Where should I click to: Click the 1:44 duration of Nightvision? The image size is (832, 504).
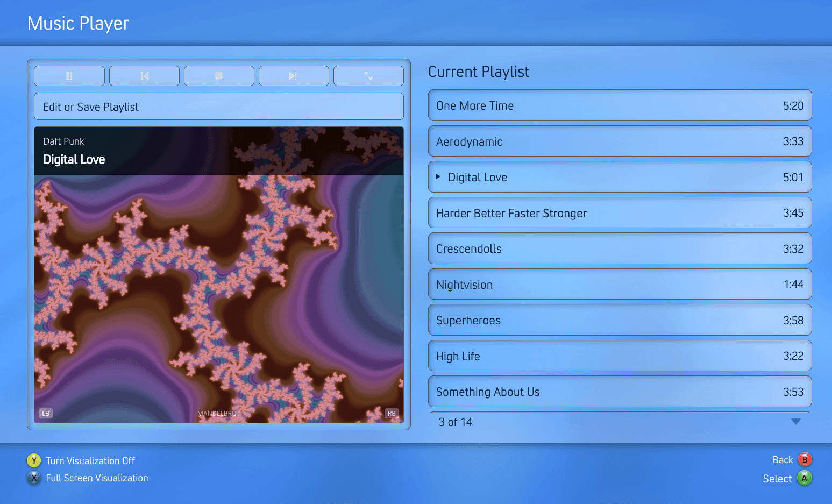(794, 285)
